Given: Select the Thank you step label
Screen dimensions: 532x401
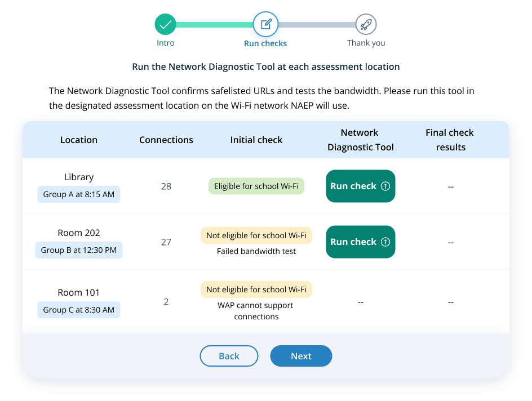Looking at the screenshot, I should tap(366, 43).
